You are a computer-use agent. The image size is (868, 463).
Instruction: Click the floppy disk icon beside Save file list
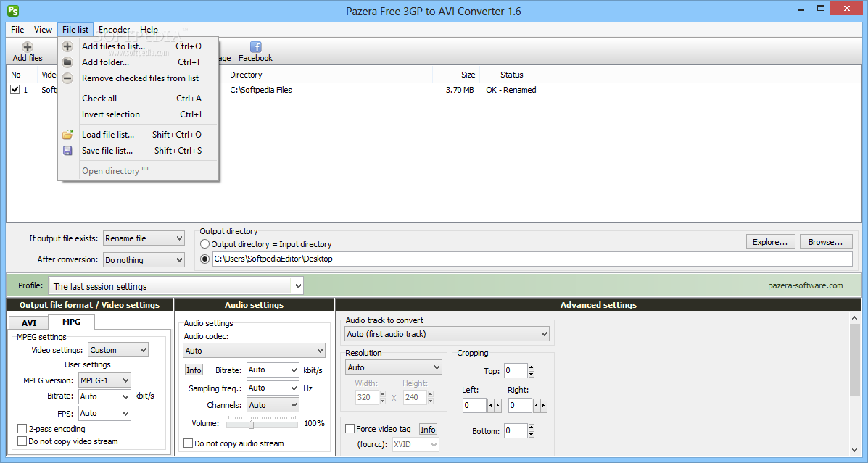[67, 151]
